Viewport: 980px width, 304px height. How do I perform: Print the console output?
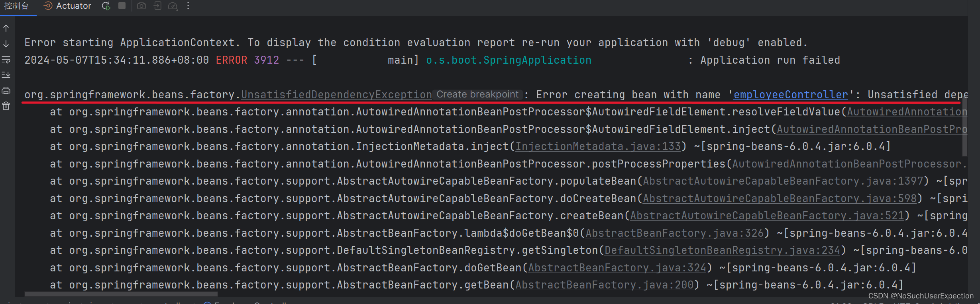6,90
